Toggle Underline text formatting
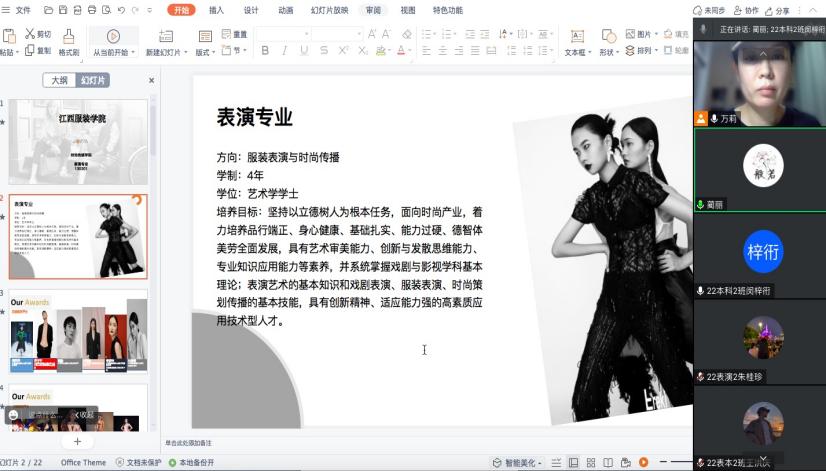 click(304, 51)
